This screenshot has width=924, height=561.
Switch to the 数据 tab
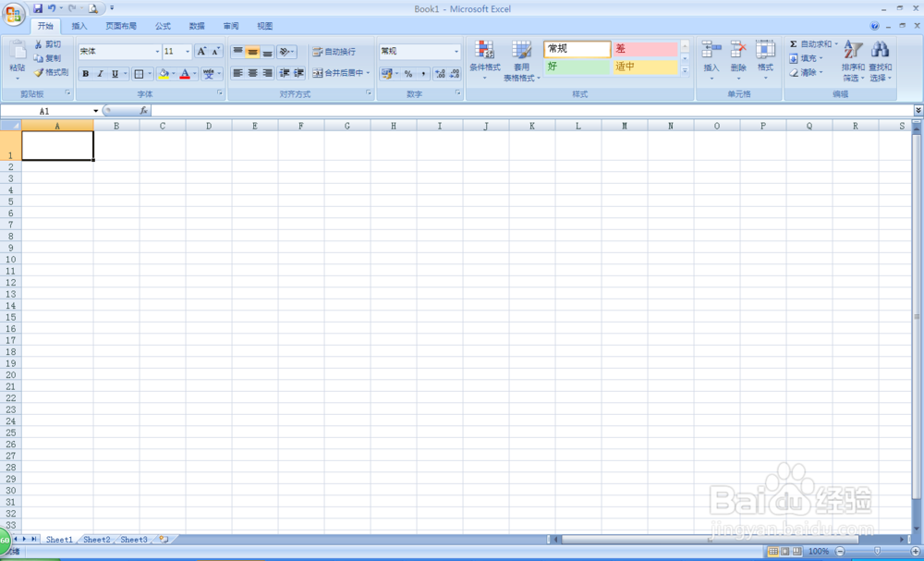[x=197, y=26]
